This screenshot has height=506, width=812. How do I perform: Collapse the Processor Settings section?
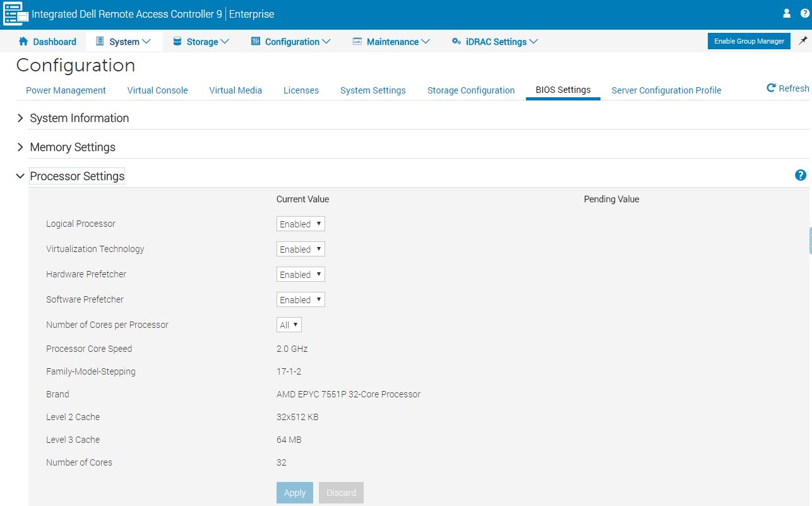(x=21, y=176)
